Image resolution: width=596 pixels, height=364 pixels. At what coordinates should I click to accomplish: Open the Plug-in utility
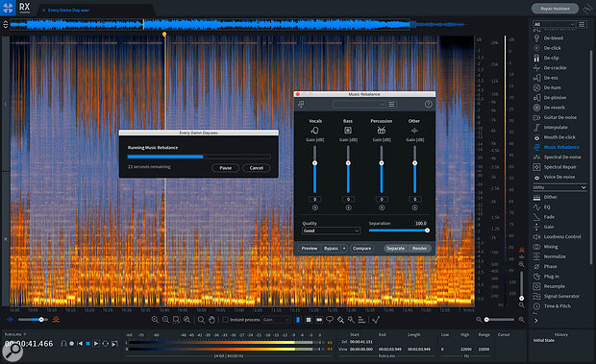coord(547,277)
